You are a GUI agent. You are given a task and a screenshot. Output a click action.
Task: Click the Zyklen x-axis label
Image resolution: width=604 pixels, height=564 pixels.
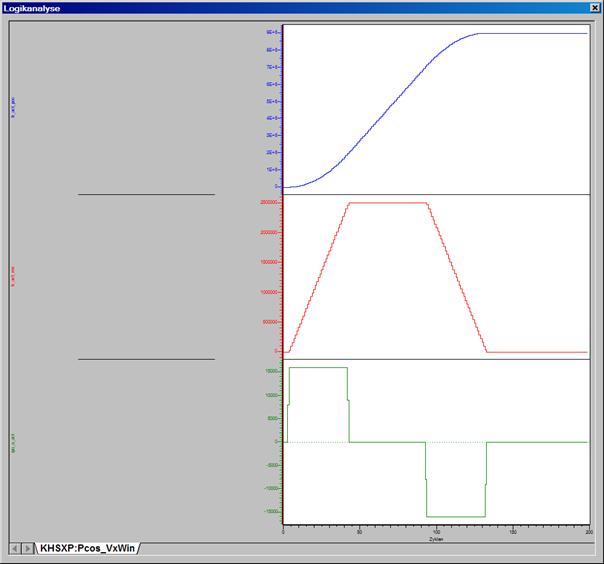point(436,539)
